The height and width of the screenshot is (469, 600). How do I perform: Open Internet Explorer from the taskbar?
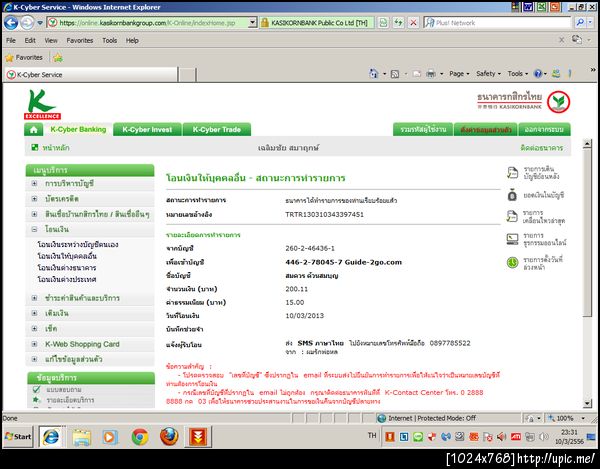pyautogui.click(x=51, y=436)
